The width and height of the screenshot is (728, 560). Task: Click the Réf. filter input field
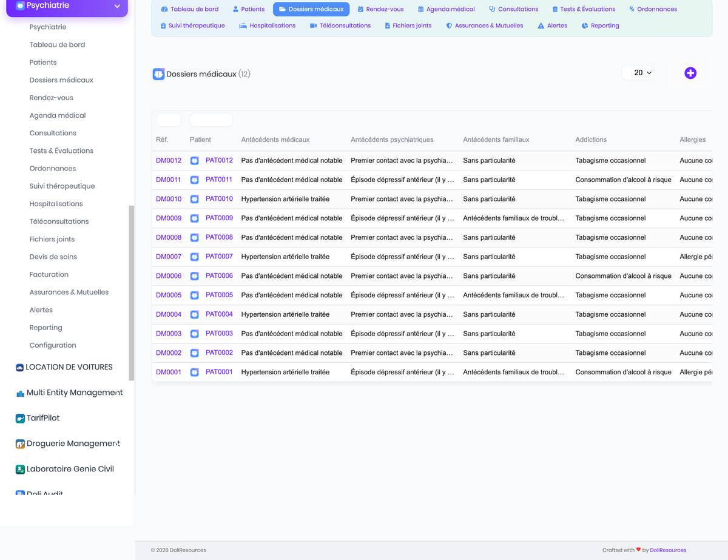tap(169, 120)
